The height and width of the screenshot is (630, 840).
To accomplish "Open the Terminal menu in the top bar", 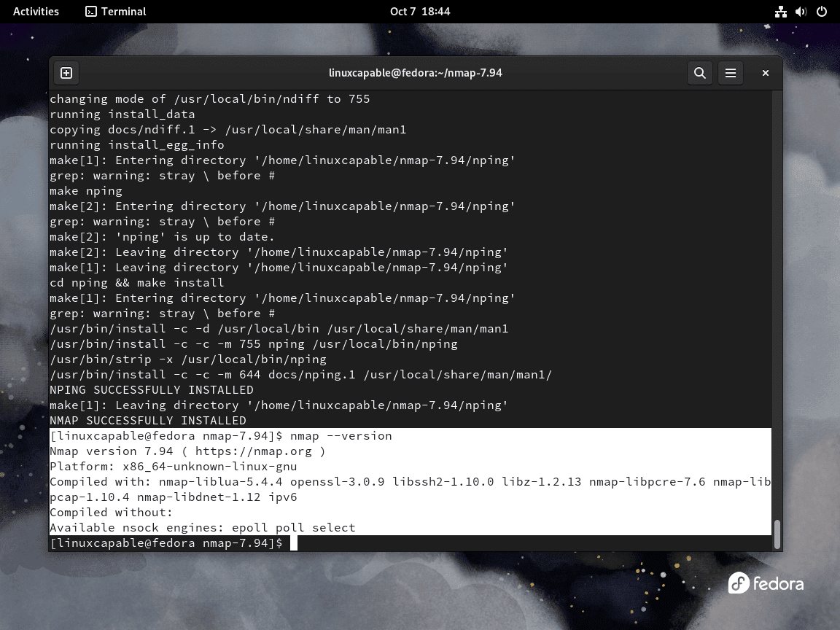I will pos(115,11).
